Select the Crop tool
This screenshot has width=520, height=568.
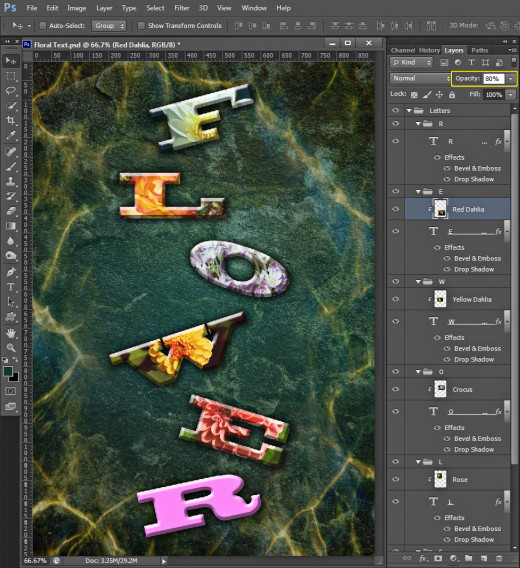[11, 120]
